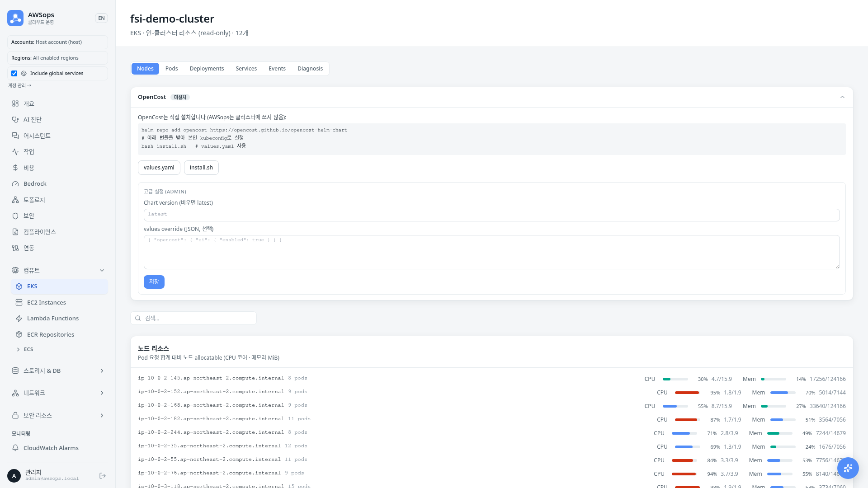Open the EC2 Instances server icon
This screenshot has width=868, height=488.
[19, 302]
